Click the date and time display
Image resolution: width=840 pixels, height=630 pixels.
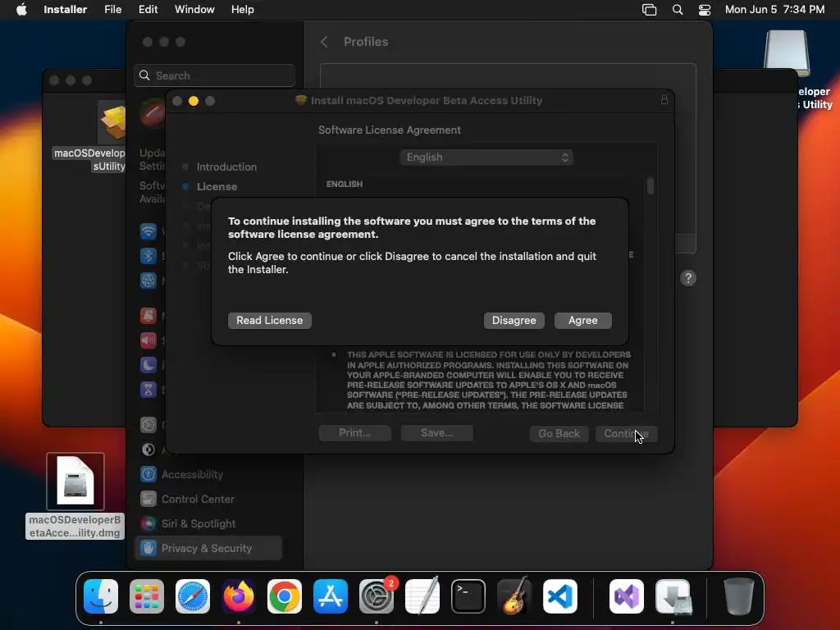click(x=774, y=10)
